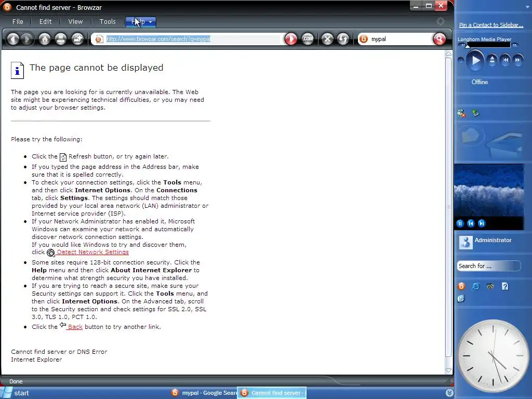The width and height of the screenshot is (532, 399).
Task: Open the View menu
Action: coord(75,22)
